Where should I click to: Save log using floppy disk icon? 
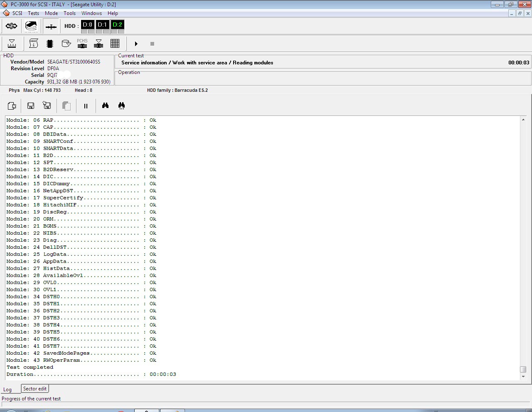31,106
